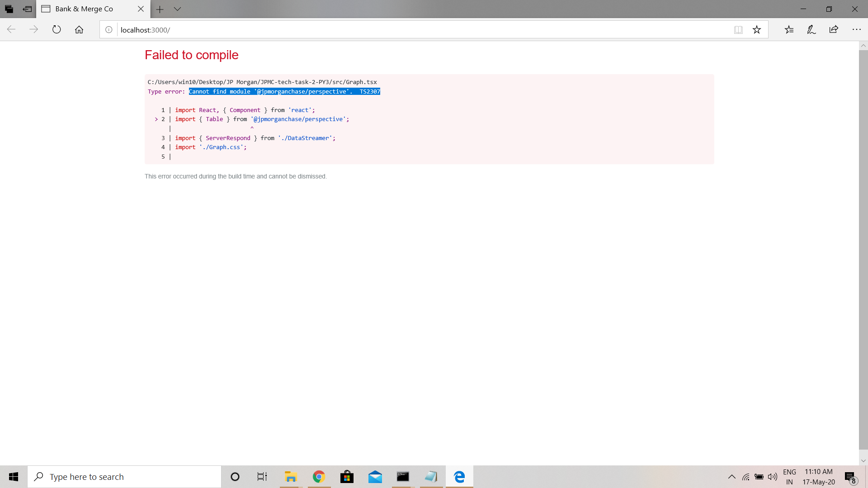Click scrollbar down arrow
868x488 pixels.
[863, 460]
